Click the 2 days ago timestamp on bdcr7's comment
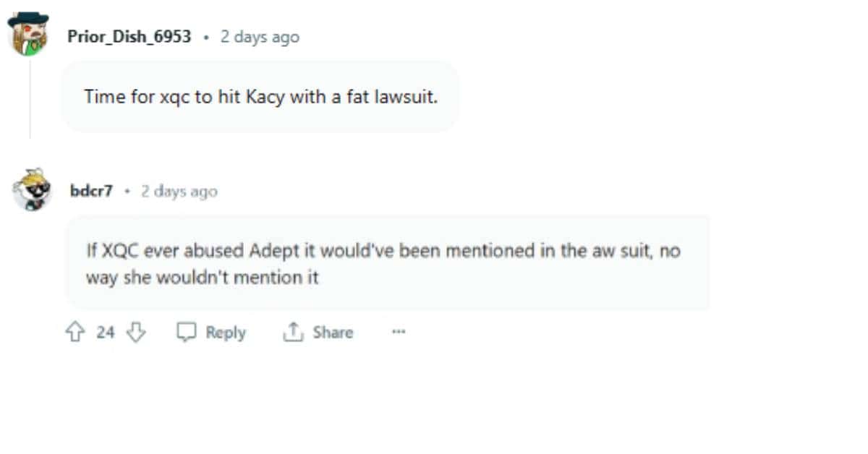This screenshot has width=868, height=454. coord(177,191)
